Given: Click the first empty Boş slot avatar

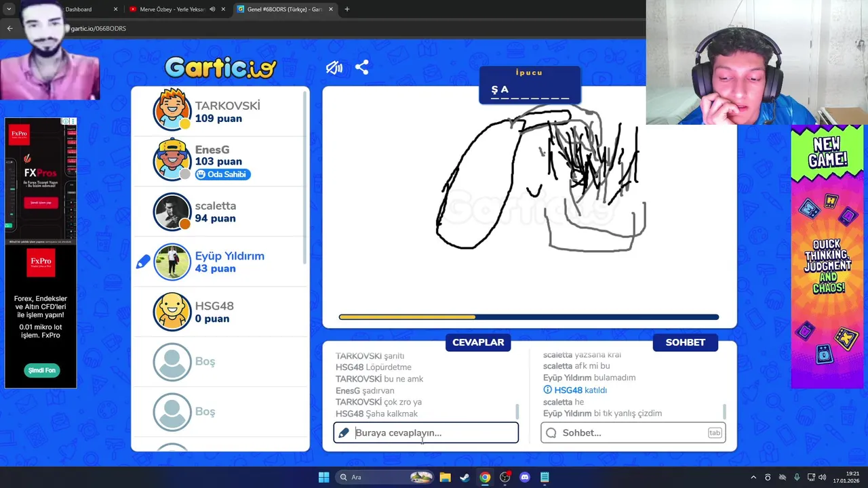Looking at the screenshot, I should coord(172,362).
